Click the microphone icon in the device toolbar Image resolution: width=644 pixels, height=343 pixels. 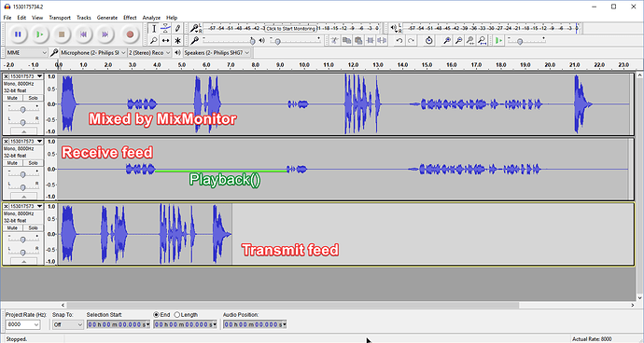[54, 52]
